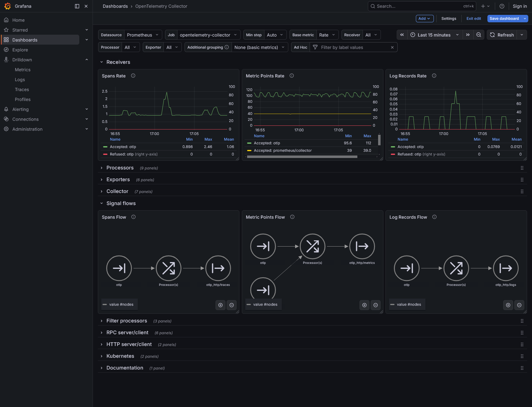Image resolution: width=532 pixels, height=407 pixels.
Task: Click the zoom out time range icon
Action: tap(479, 35)
